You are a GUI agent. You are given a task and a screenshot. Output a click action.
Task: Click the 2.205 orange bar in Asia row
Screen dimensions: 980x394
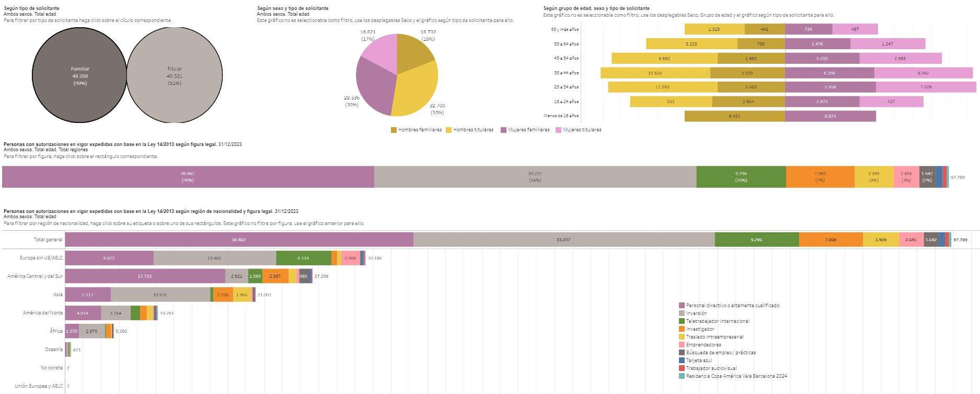pyautogui.click(x=223, y=295)
